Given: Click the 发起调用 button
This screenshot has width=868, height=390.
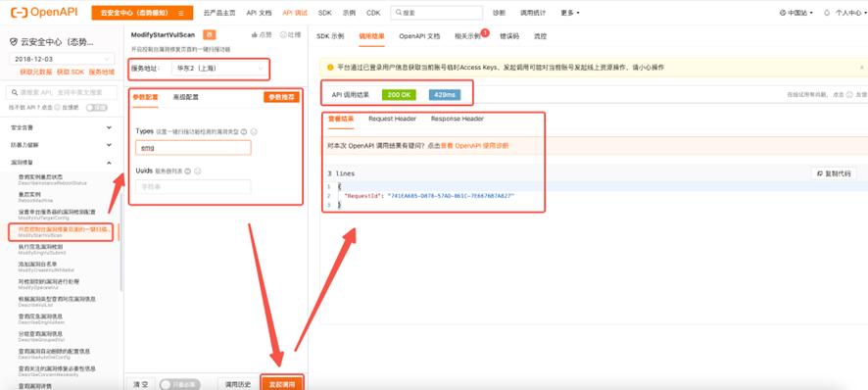Looking at the screenshot, I should (282, 384).
